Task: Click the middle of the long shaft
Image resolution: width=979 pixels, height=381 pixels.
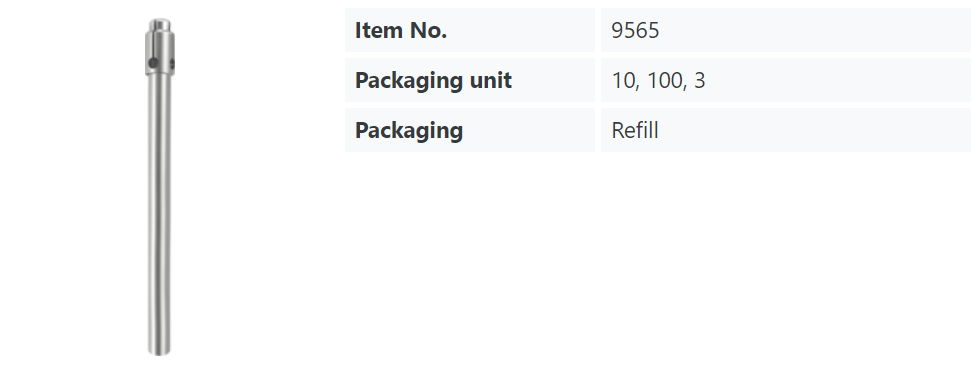Action: point(159,212)
